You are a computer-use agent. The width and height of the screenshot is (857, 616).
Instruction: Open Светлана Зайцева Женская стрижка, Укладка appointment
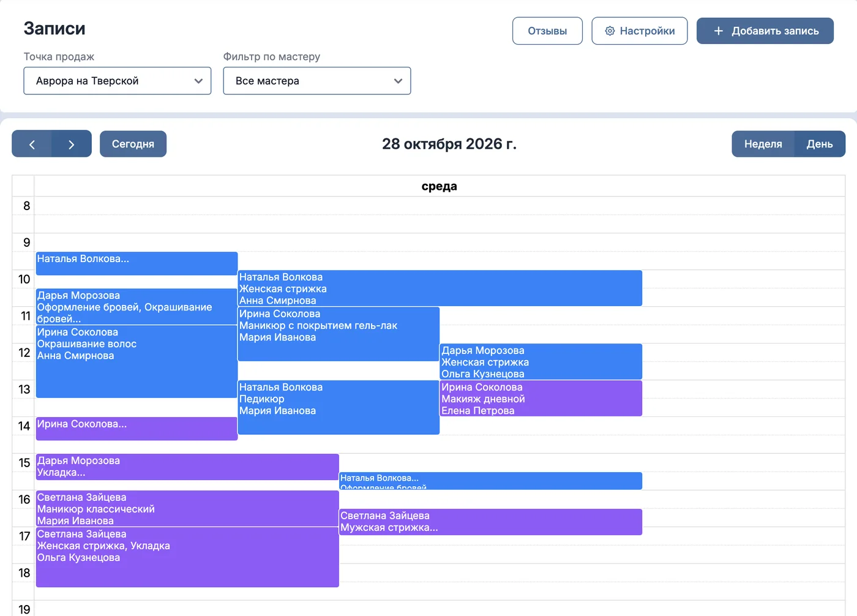tap(187, 557)
